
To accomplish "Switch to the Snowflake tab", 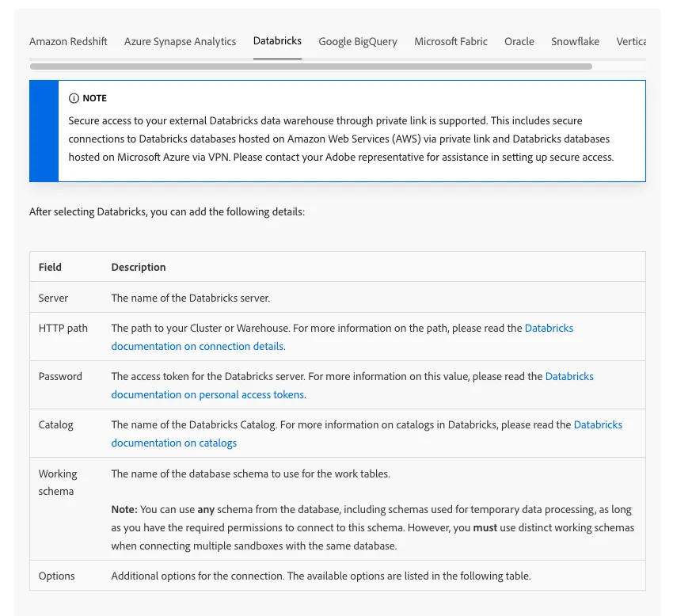I will pyautogui.click(x=575, y=42).
